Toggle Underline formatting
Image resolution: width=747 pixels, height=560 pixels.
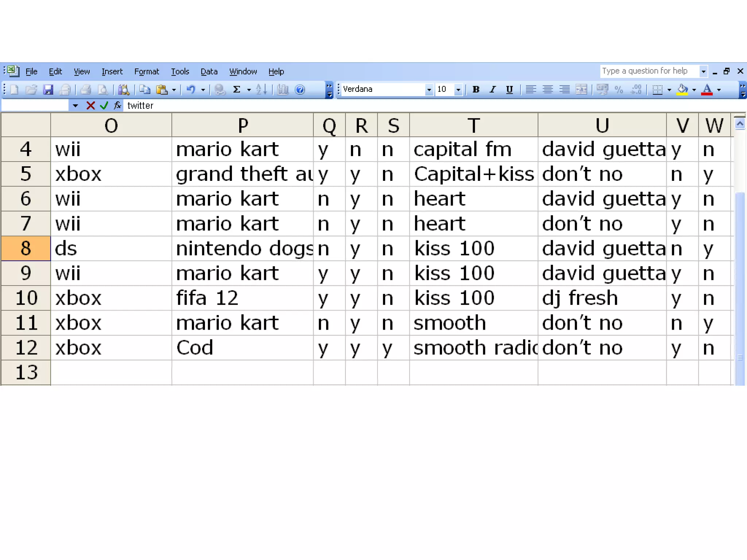510,90
